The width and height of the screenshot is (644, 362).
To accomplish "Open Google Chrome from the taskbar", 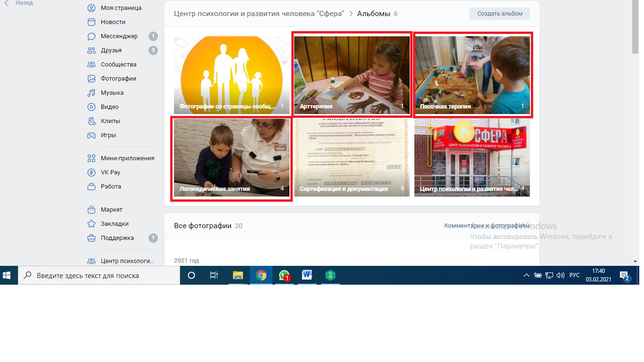I will pyautogui.click(x=261, y=275).
